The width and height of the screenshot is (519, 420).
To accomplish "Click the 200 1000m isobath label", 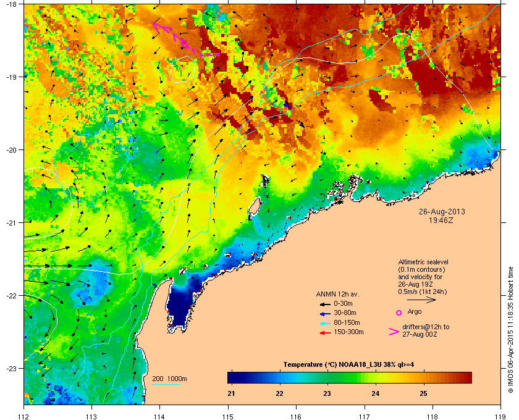I will [x=169, y=379].
